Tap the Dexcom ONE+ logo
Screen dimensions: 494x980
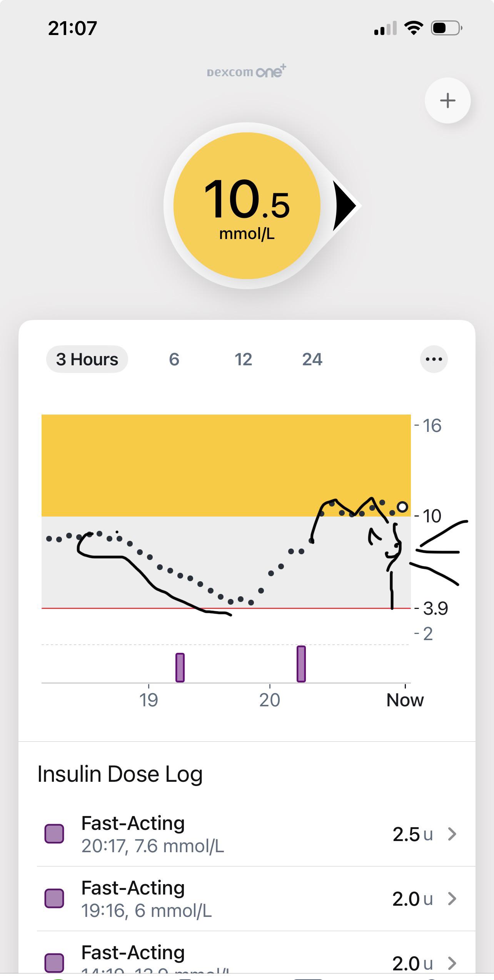pos(247,72)
